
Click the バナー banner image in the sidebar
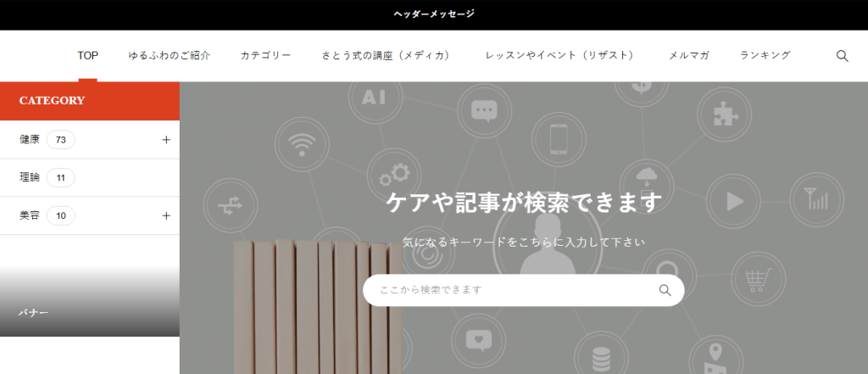[x=89, y=299]
